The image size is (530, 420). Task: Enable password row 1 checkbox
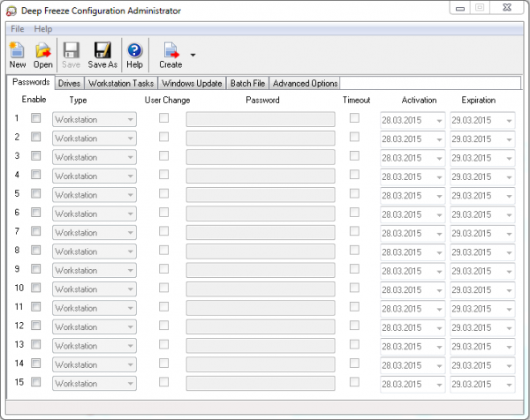pyautogui.click(x=36, y=118)
